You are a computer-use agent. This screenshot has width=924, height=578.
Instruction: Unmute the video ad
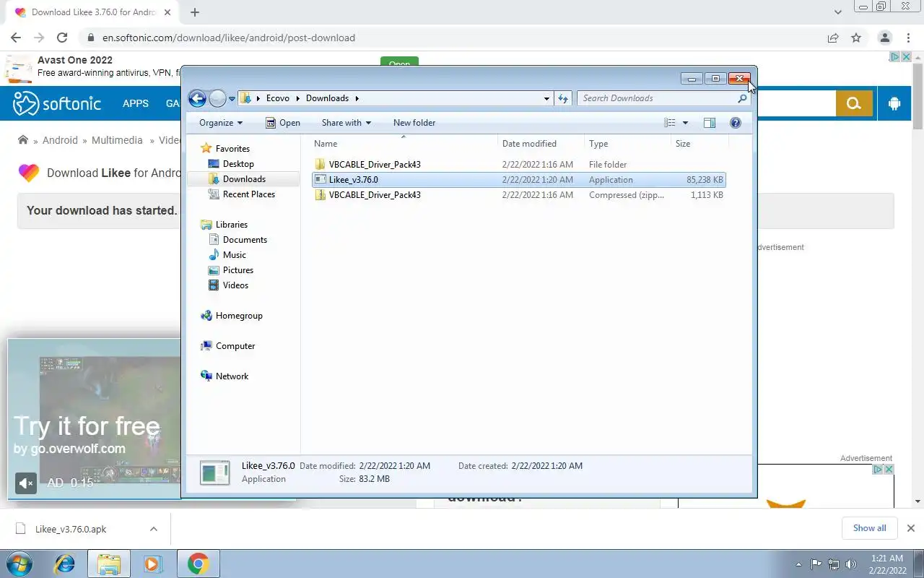click(26, 483)
